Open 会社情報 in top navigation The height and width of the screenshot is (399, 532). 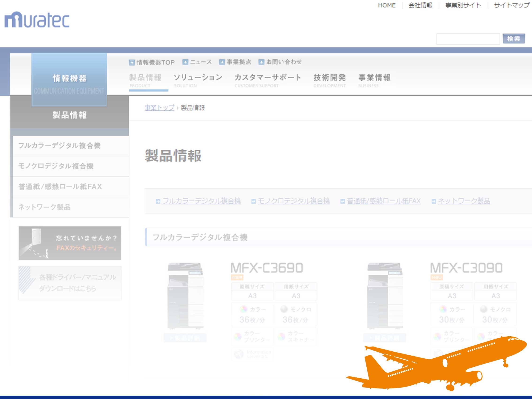pos(420,5)
